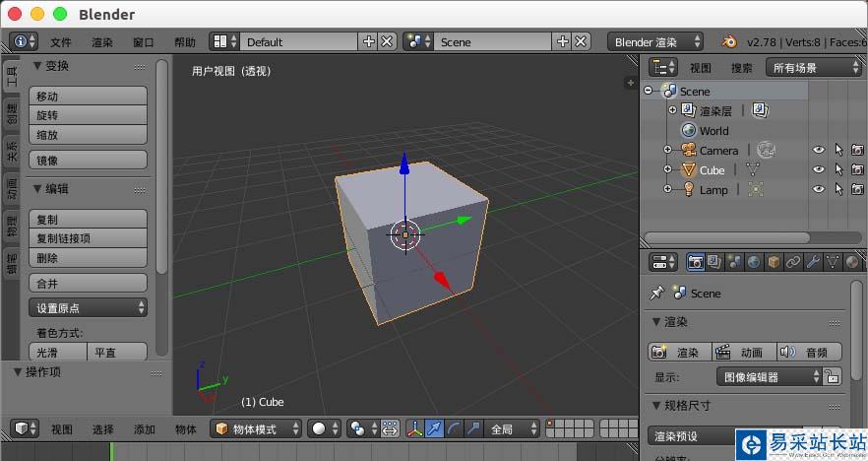
Task: Open the 所有场景 outliner filter dropdown
Action: pos(814,68)
